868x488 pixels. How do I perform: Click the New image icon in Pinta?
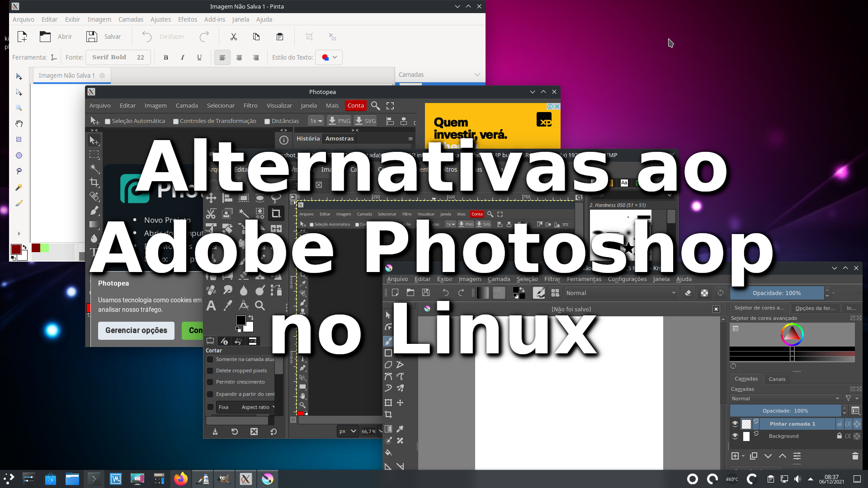pos(22,37)
